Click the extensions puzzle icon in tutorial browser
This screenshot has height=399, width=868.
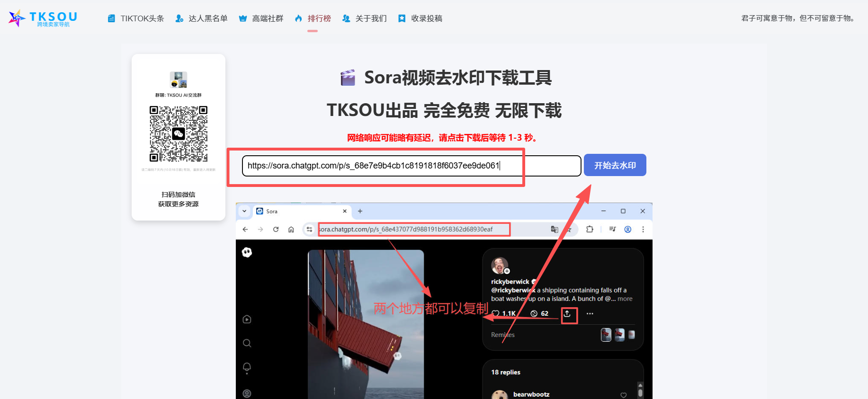590,230
